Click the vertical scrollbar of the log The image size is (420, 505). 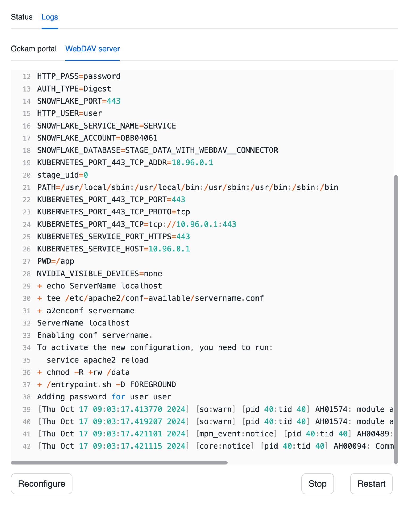pyautogui.click(x=396, y=319)
